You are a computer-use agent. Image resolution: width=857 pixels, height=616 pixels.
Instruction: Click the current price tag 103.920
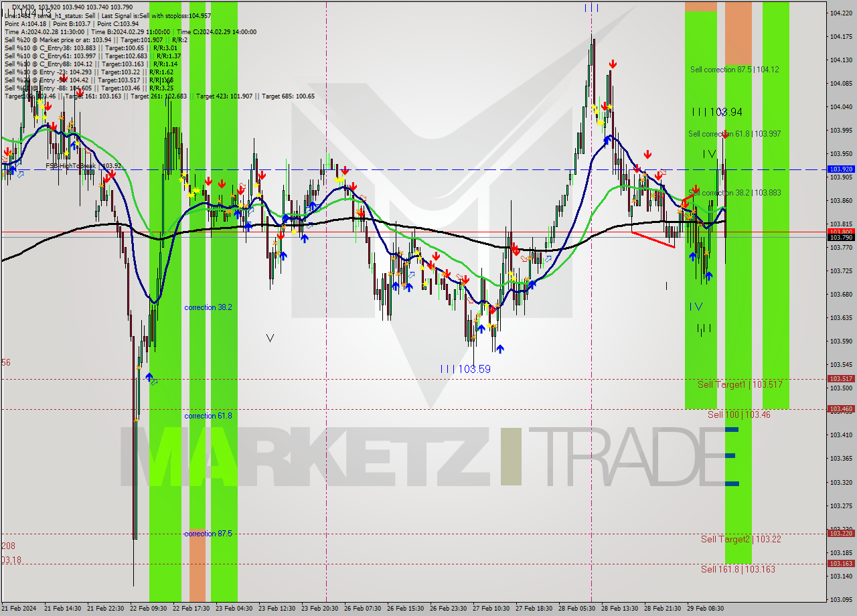841,169
